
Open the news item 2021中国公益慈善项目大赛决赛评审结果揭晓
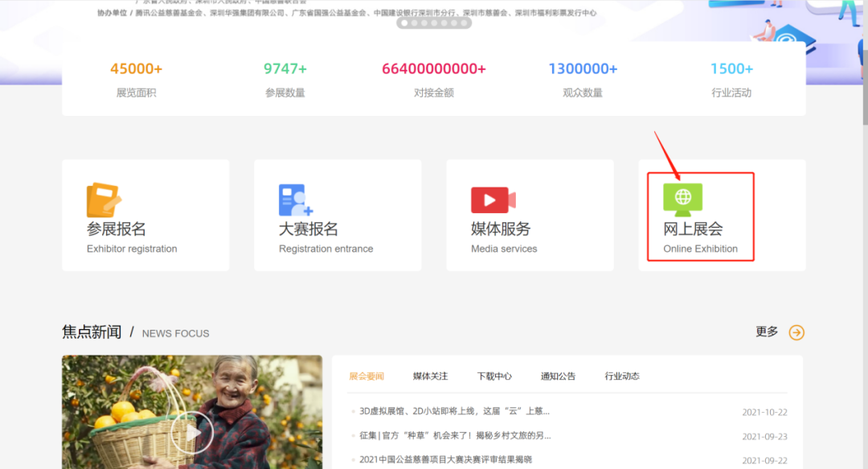tap(445, 459)
